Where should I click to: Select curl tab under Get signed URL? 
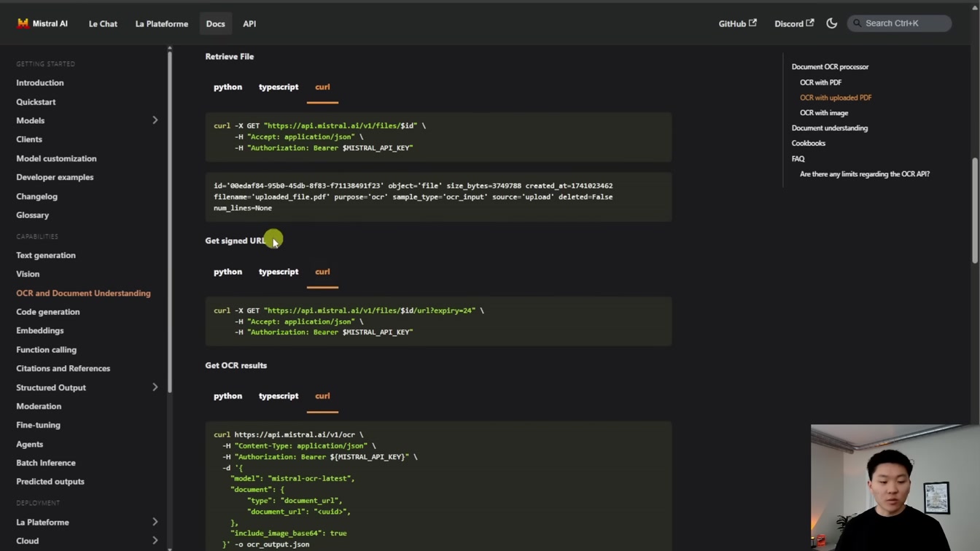pyautogui.click(x=322, y=272)
